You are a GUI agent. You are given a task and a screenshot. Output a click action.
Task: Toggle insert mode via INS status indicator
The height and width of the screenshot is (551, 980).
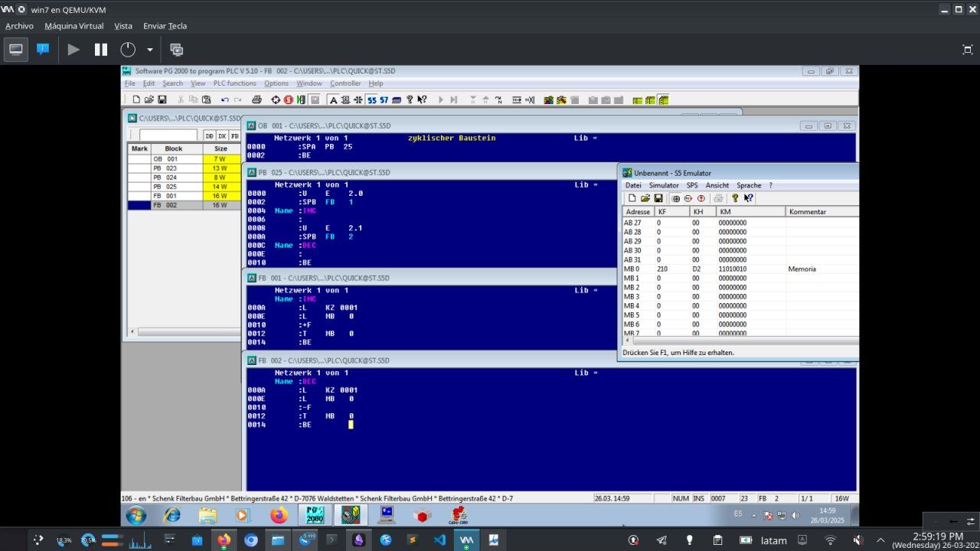tap(698, 497)
